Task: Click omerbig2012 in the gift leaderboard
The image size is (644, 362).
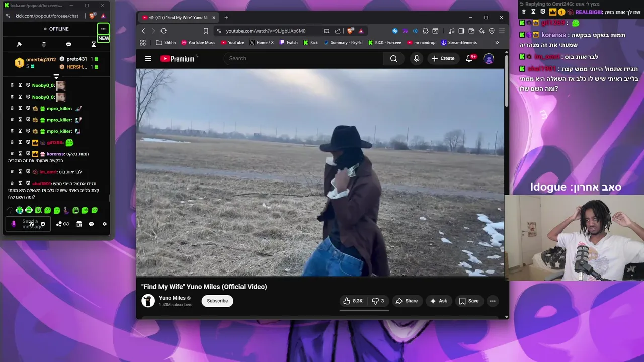Action: click(x=41, y=59)
